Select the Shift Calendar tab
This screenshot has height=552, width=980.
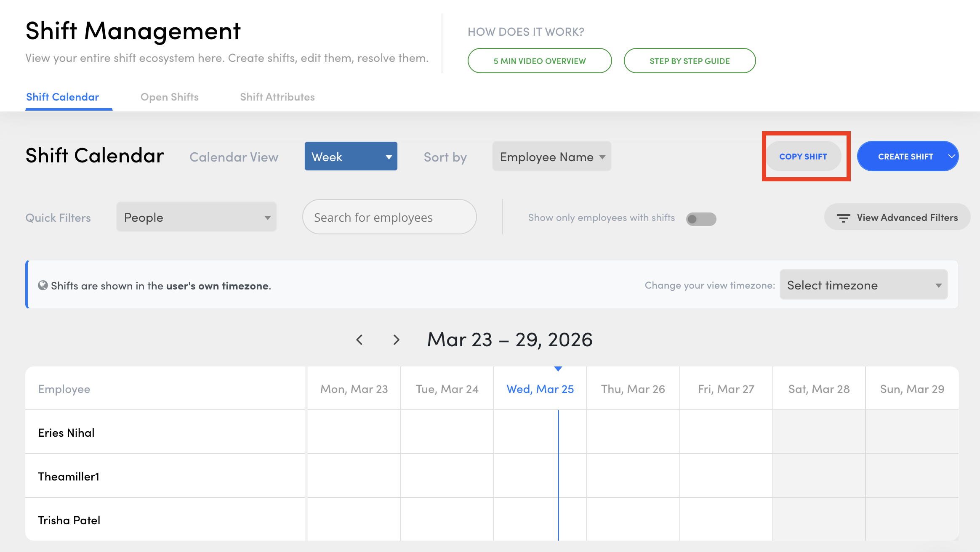(x=62, y=97)
